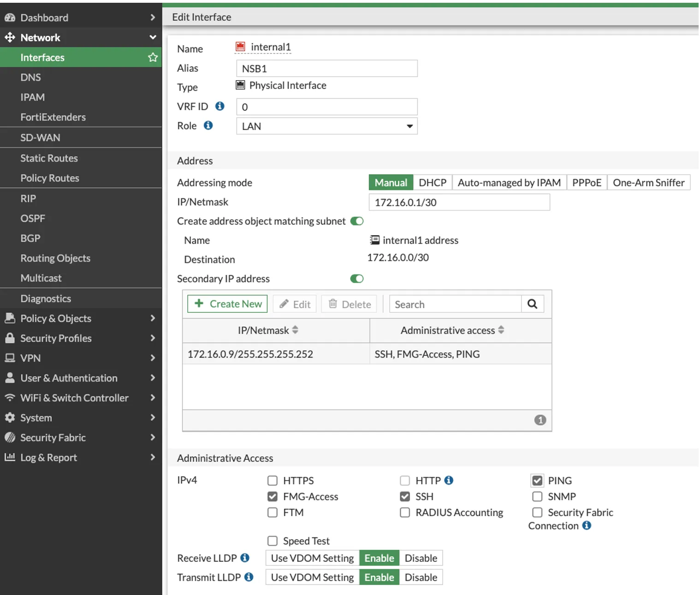700x595 pixels.
Task: Click the Security Fabric sidebar icon
Action: coord(10,437)
